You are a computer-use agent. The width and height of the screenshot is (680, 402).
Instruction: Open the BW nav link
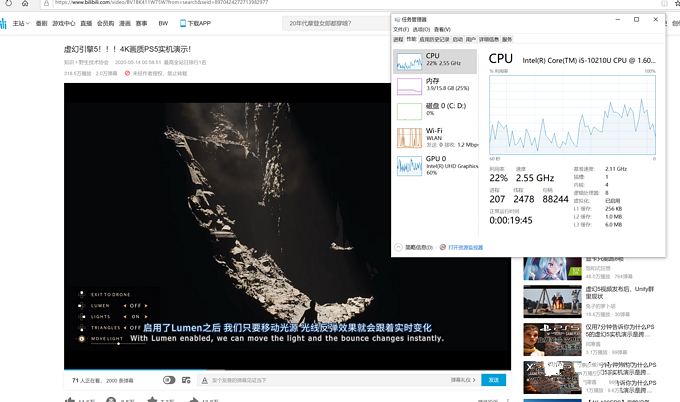pyautogui.click(x=163, y=23)
